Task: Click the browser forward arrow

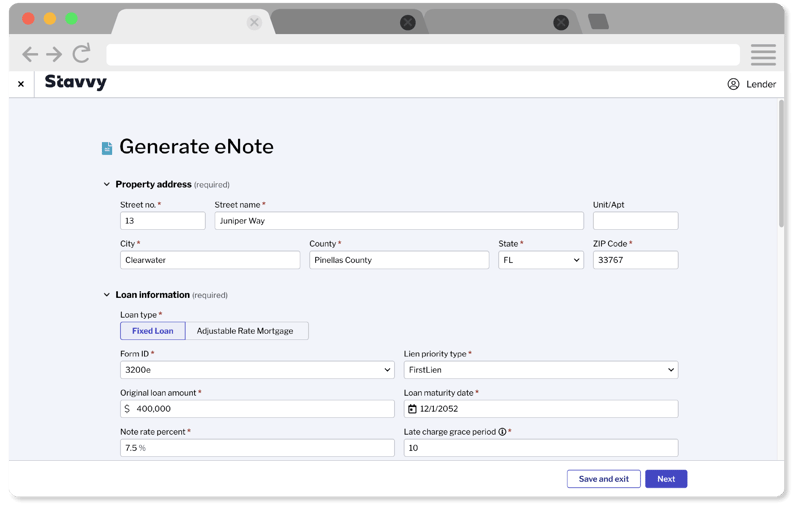Action: 54,54
